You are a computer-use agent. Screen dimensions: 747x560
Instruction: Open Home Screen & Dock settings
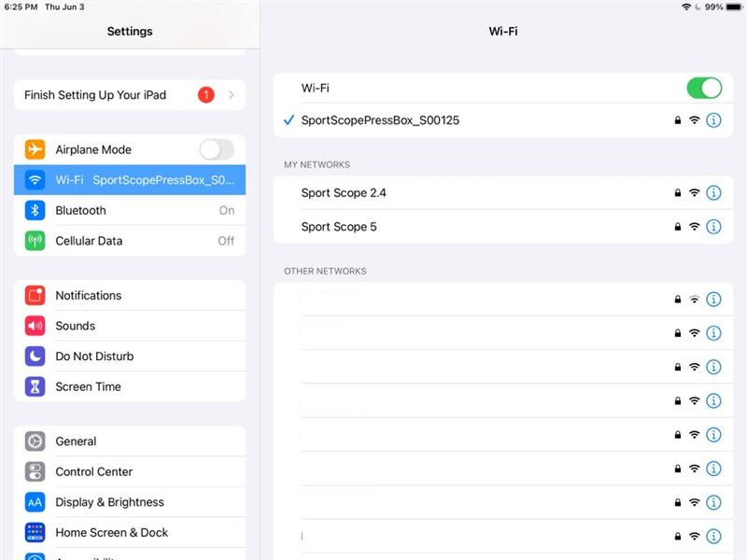[x=130, y=532]
